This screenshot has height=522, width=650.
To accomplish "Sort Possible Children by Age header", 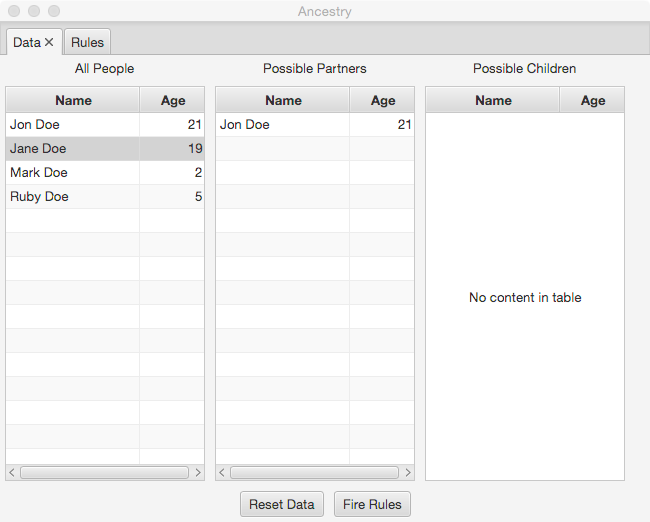I will point(592,100).
